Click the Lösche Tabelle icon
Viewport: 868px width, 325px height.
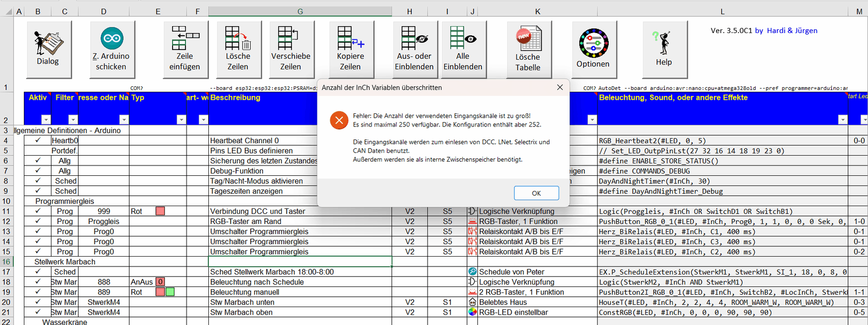click(528, 40)
